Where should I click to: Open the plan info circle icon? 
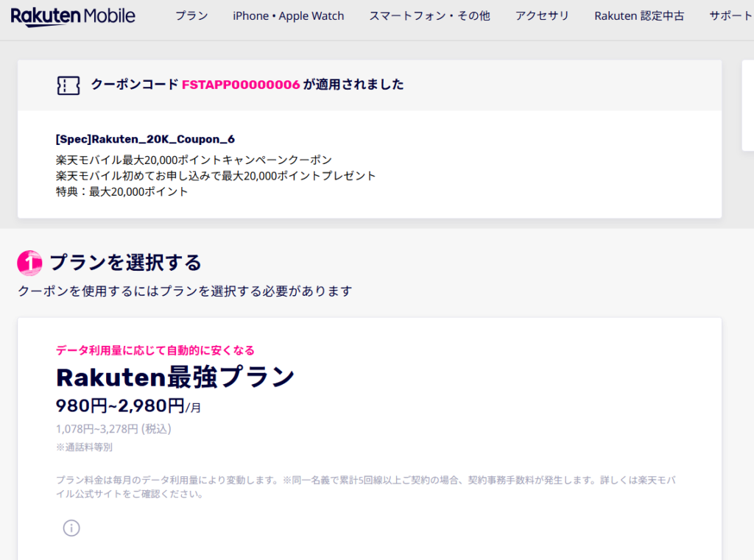(x=71, y=528)
